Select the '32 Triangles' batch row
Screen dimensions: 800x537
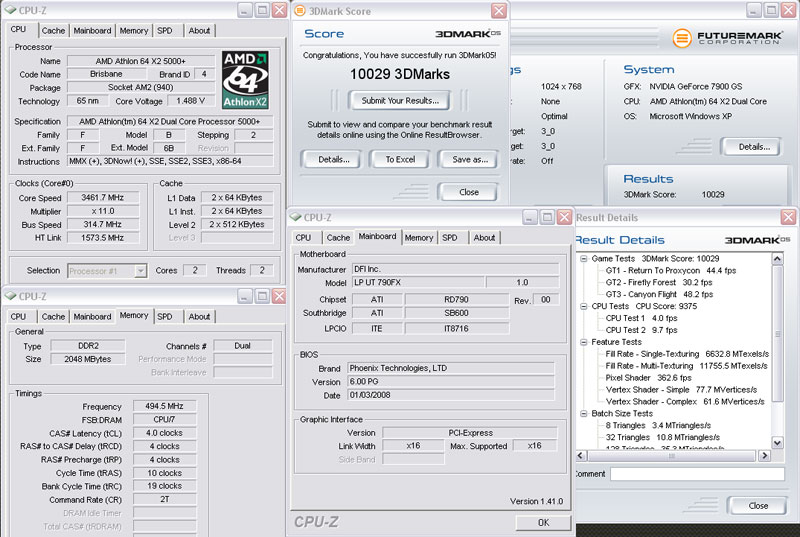(662, 437)
